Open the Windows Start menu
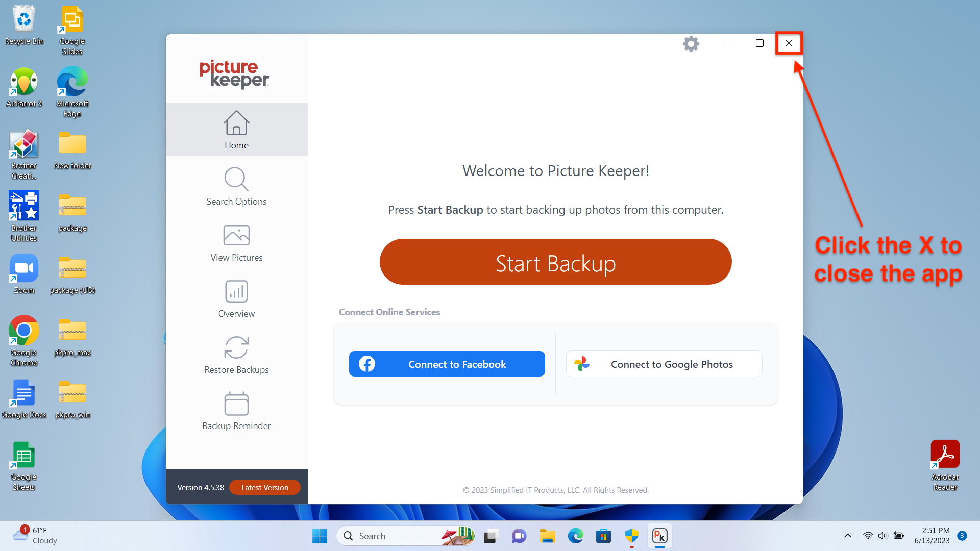The image size is (980, 551). (x=320, y=536)
